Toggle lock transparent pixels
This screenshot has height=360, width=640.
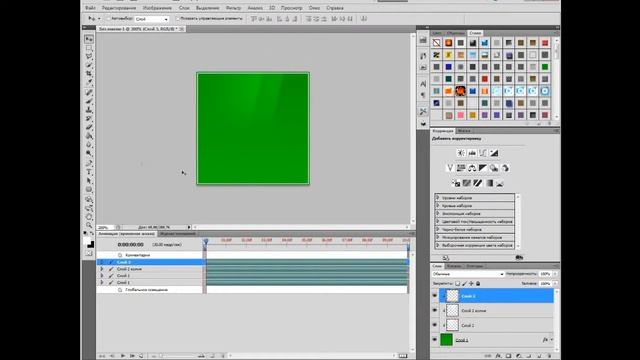click(458, 283)
